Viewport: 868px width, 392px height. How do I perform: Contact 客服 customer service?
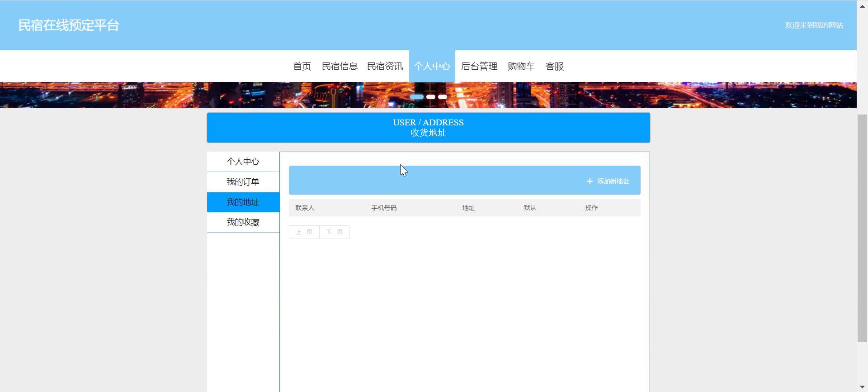tap(554, 67)
